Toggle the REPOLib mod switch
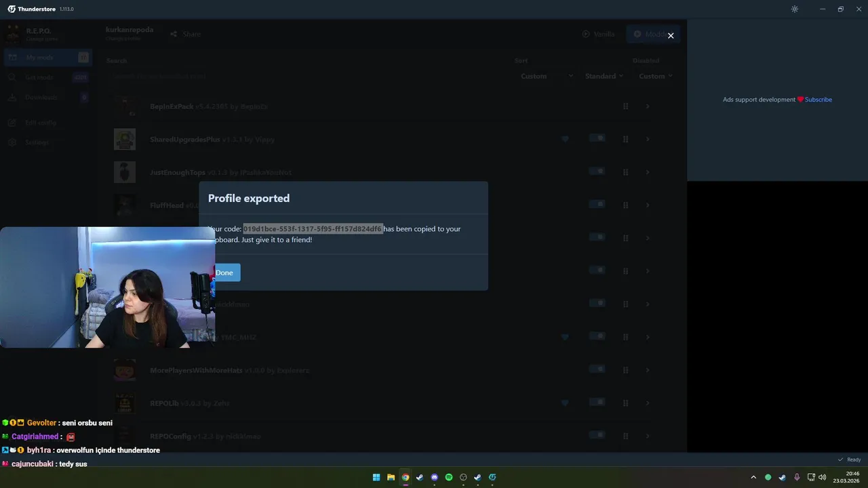The width and height of the screenshot is (868, 488). click(597, 402)
